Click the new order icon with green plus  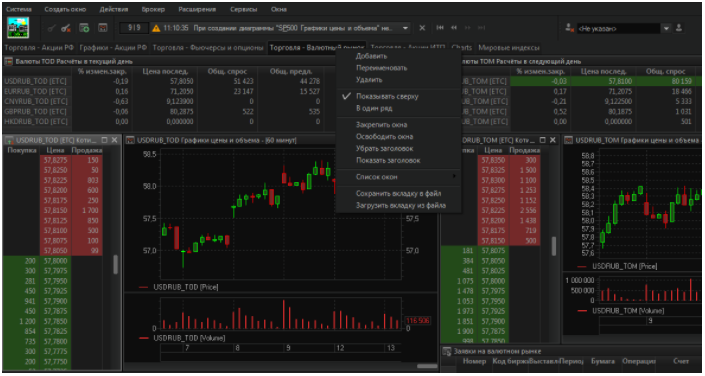point(84,28)
